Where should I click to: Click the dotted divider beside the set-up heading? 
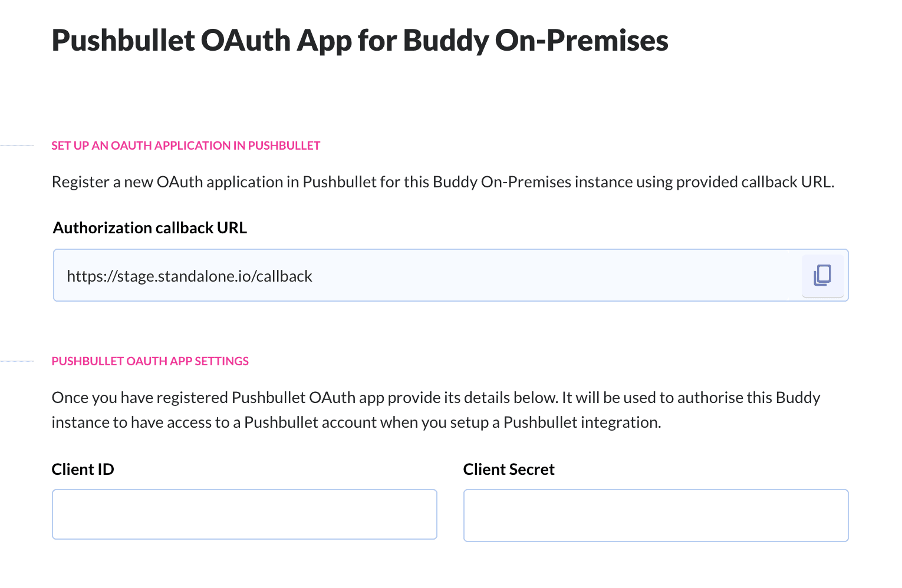[x=17, y=146]
